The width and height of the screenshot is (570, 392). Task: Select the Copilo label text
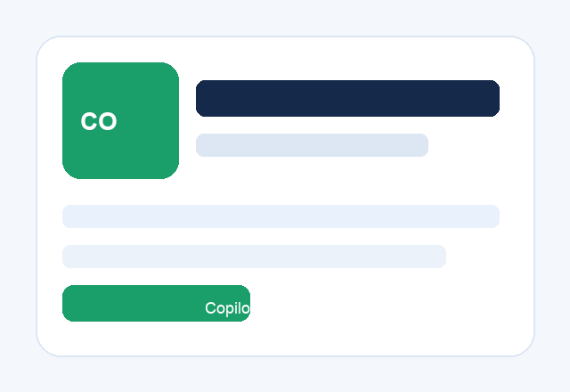(228, 308)
